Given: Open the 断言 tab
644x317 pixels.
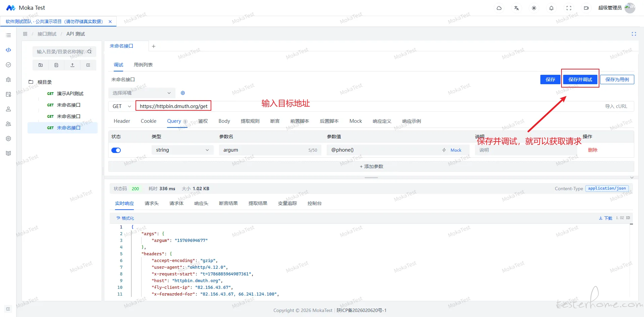Looking at the screenshot, I should pyautogui.click(x=275, y=121).
